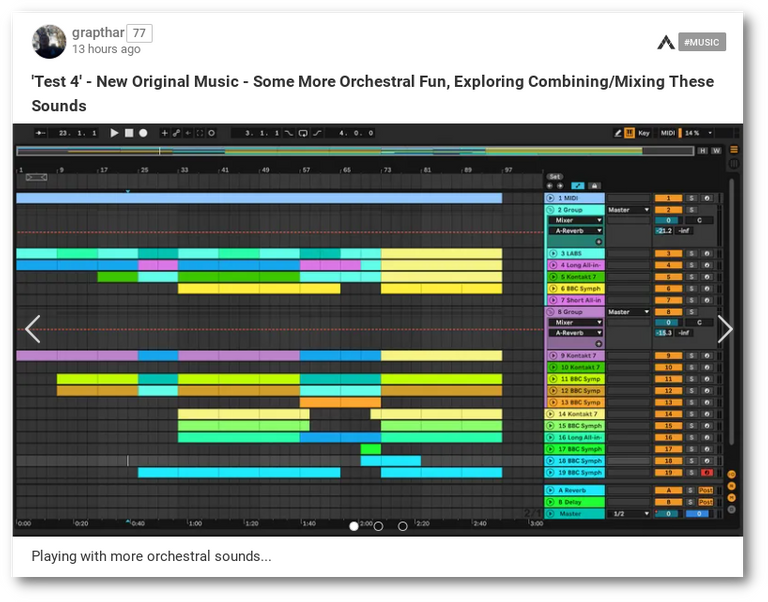This screenshot has height=602, width=768.
Task: Open Mixer device chooser in 2 Group
Action: click(x=576, y=220)
